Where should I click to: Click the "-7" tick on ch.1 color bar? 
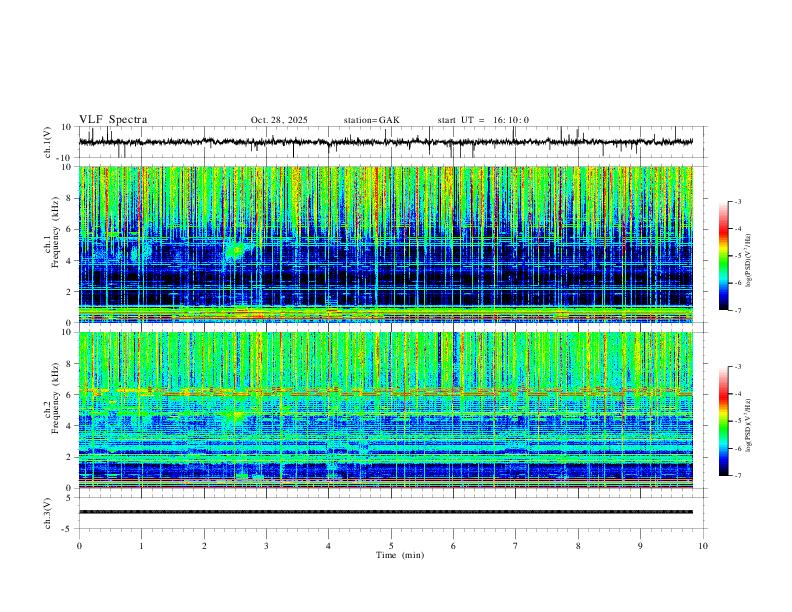tap(737, 310)
